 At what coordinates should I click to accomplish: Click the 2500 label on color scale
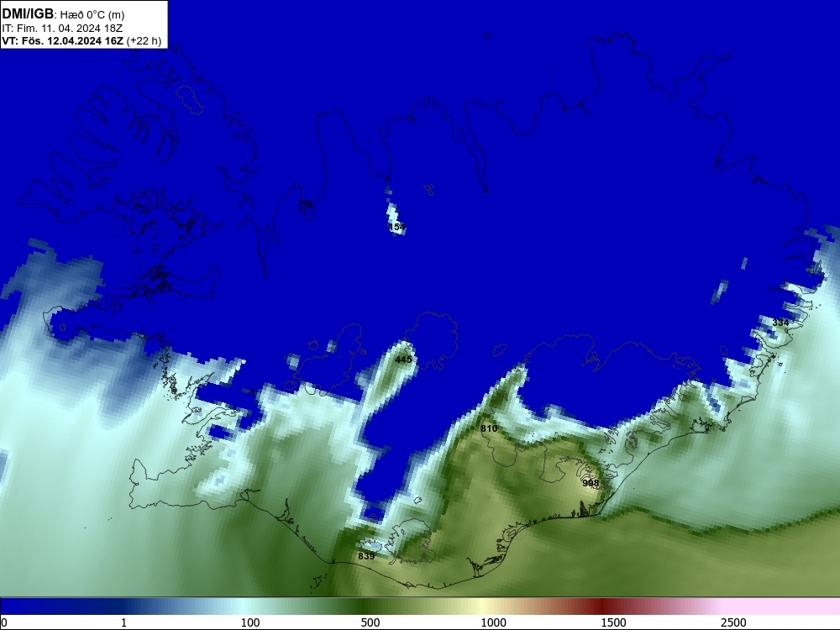733,622
